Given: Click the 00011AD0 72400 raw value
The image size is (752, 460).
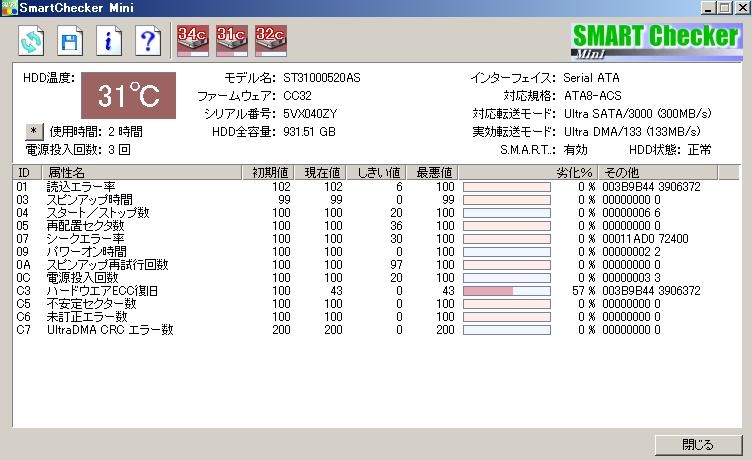Looking at the screenshot, I should coord(645,238).
